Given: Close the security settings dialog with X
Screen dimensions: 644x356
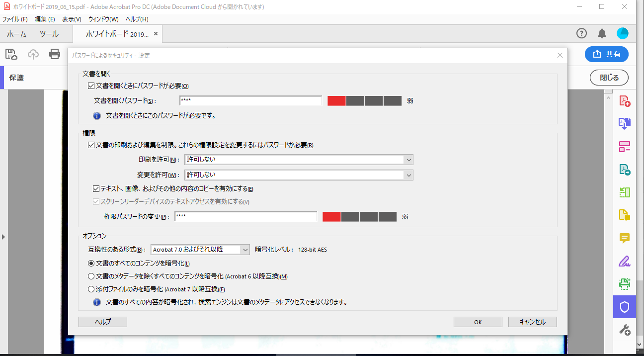Looking at the screenshot, I should coord(560,56).
